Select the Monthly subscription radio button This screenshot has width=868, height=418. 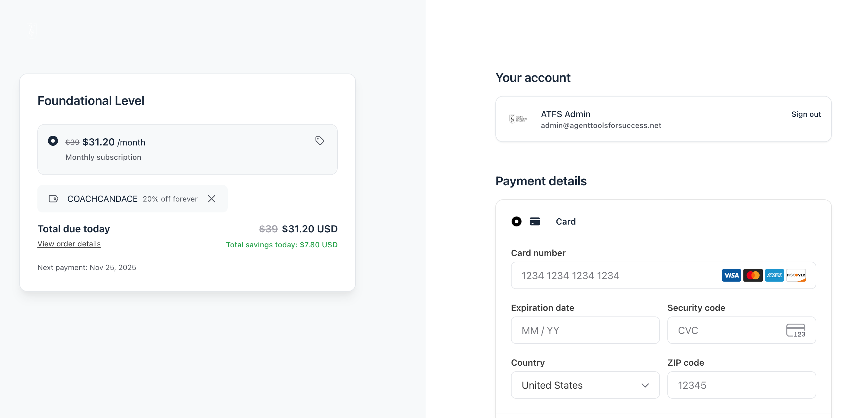pos(53,141)
